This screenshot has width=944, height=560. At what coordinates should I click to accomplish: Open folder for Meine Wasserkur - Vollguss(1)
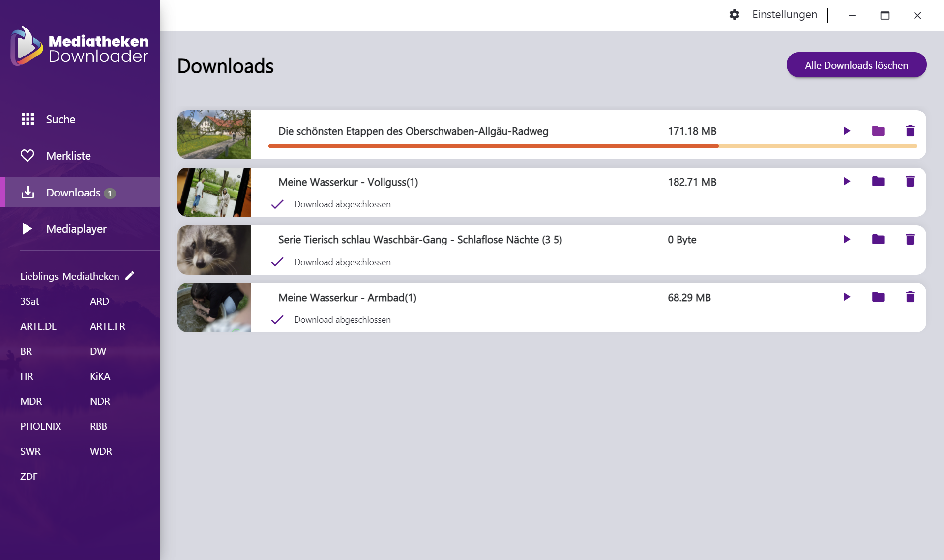pyautogui.click(x=878, y=182)
